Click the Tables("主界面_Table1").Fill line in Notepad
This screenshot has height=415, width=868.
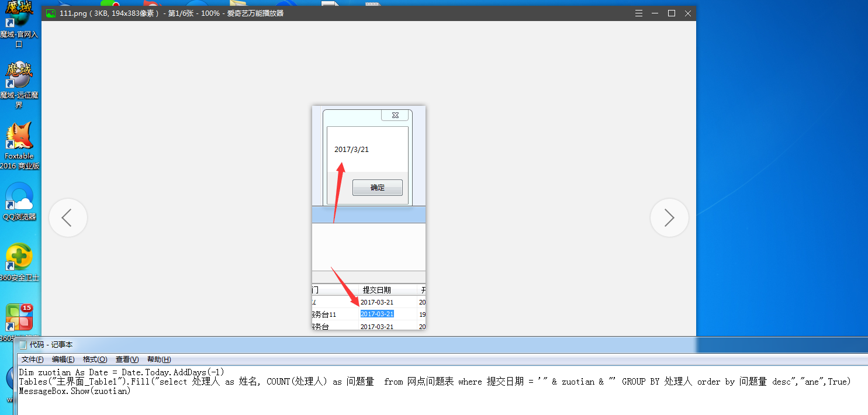[435, 382]
